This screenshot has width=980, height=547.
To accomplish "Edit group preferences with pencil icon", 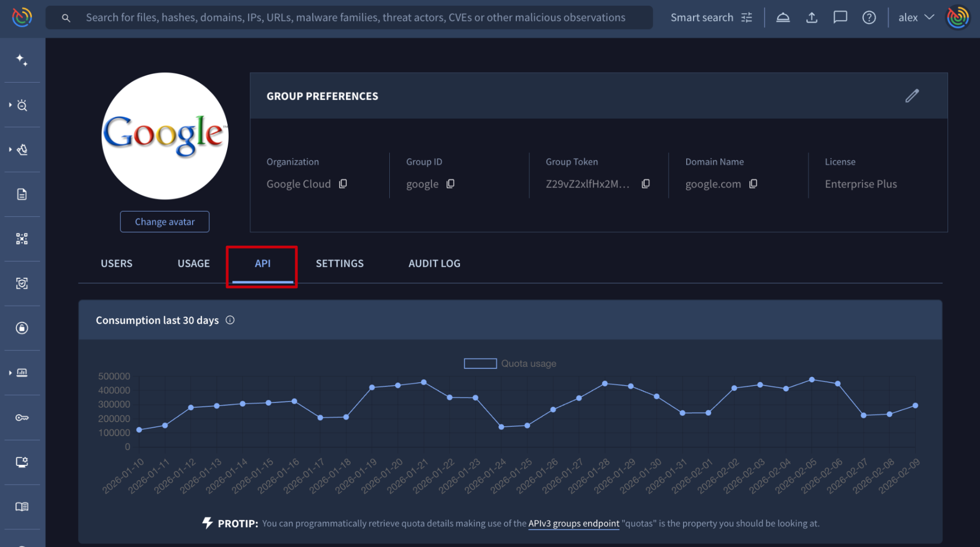I will [912, 96].
